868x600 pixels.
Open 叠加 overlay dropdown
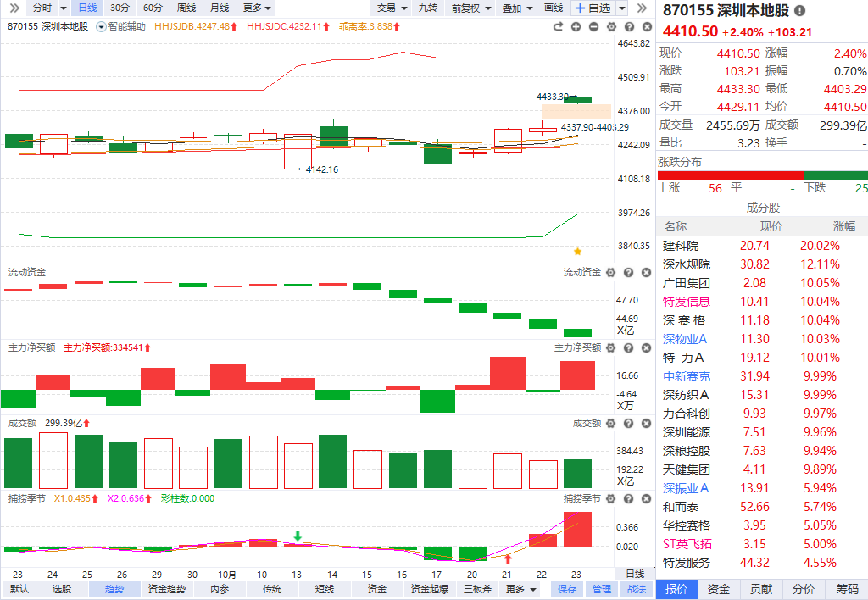click(x=517, y=8)
